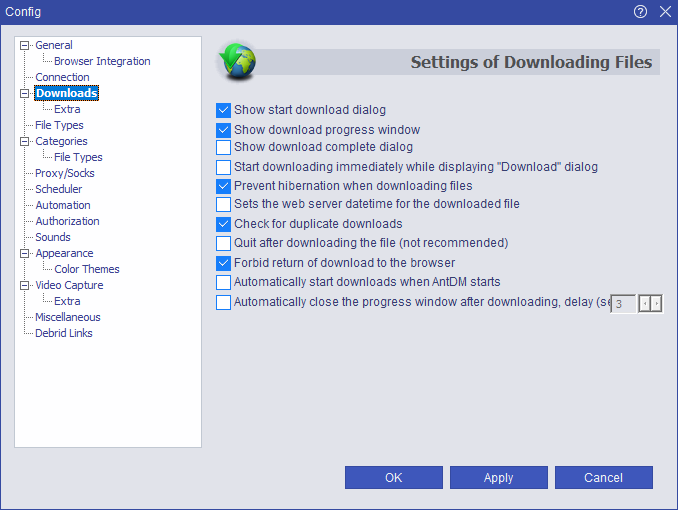Go to Miscellaneous settings
Image resolution: width=678 pixels, height=510 pixels.
(68, 317)
